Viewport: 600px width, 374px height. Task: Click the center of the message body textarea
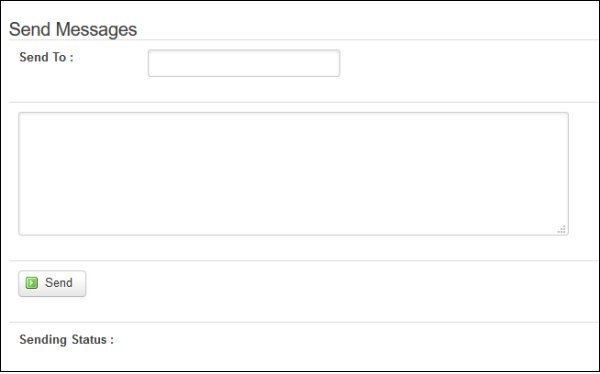pyautogui.click(x=293, y=174)
